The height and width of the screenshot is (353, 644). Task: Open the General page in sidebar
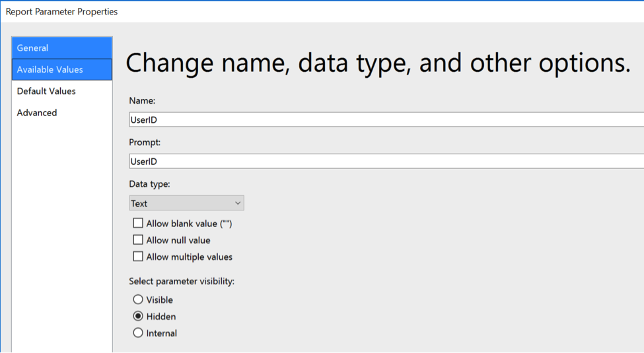point(61,48)
